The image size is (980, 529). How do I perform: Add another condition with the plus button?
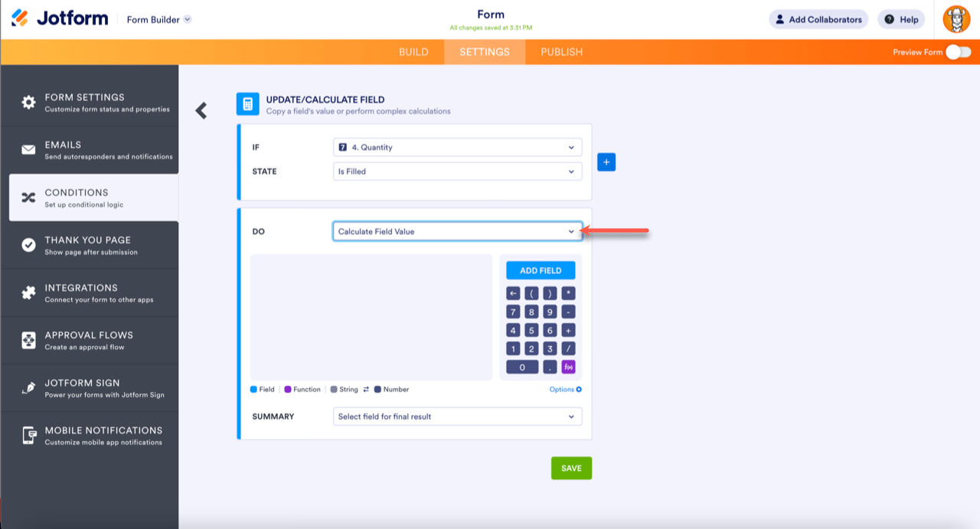tap(606, 162)
